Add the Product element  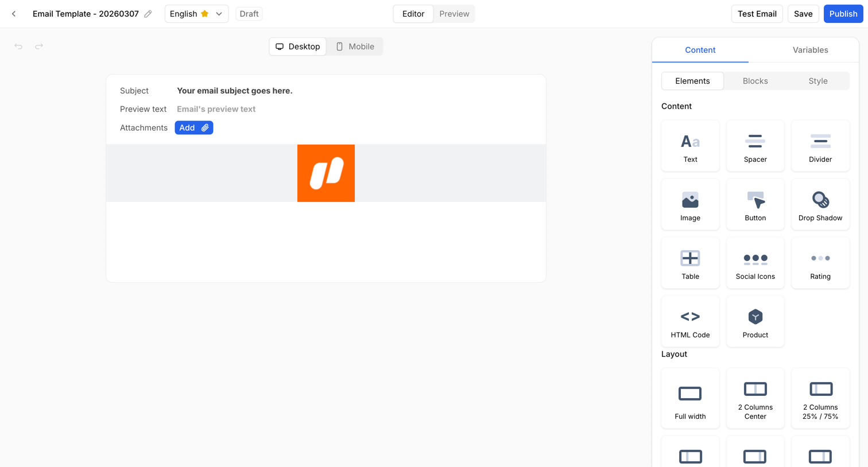[x=755, y=322]
